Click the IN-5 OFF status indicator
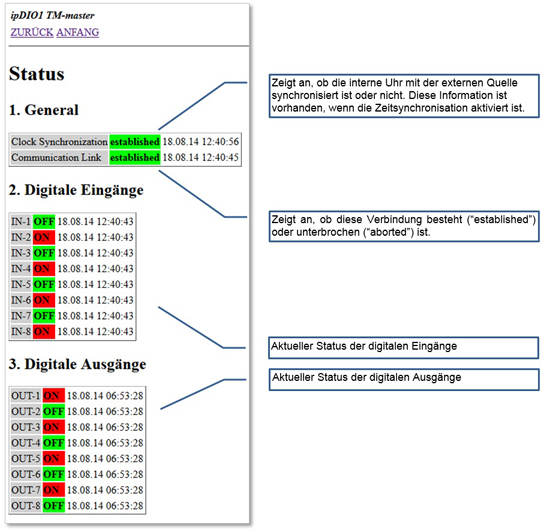Viewport: 544px width, 529px height. (44, 284)
